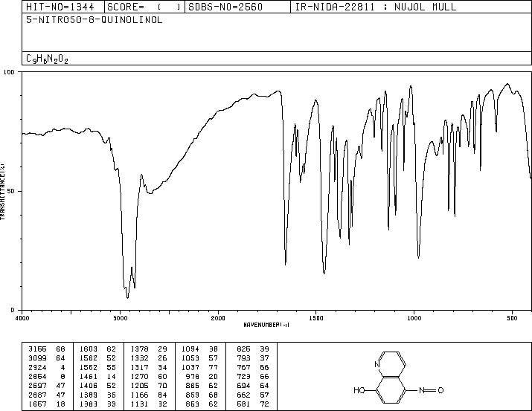The image size is (532, 411).
Task: Select the 3099 peak table entry
Action: coord(47,358)
